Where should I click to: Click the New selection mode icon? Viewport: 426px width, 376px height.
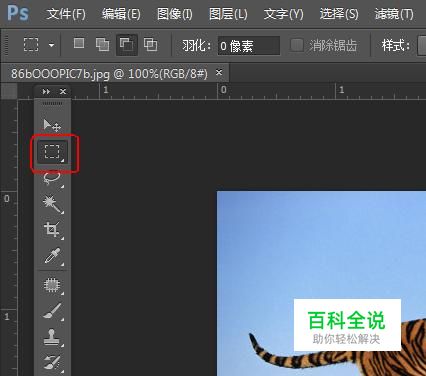point(79,44)
